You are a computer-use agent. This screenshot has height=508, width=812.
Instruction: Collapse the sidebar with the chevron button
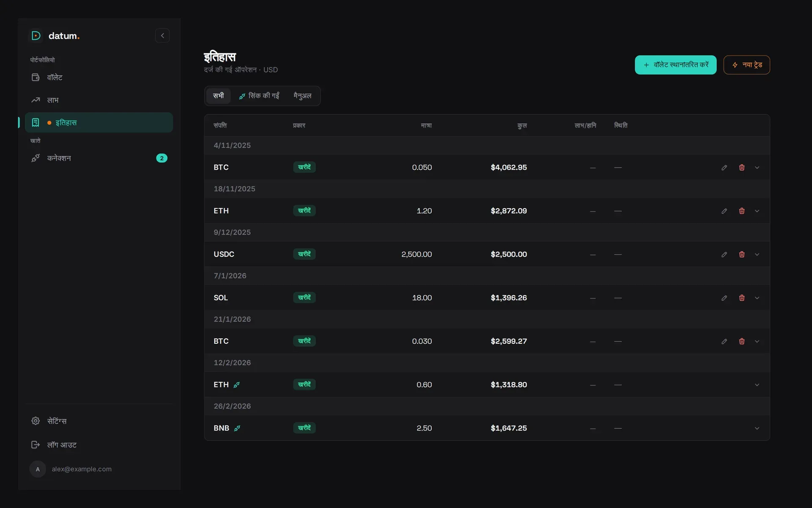[162, 36]
